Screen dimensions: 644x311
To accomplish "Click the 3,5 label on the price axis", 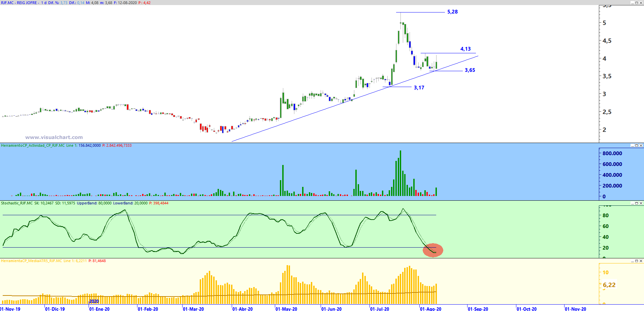I will pyautogui.click(x=607, y=76).
